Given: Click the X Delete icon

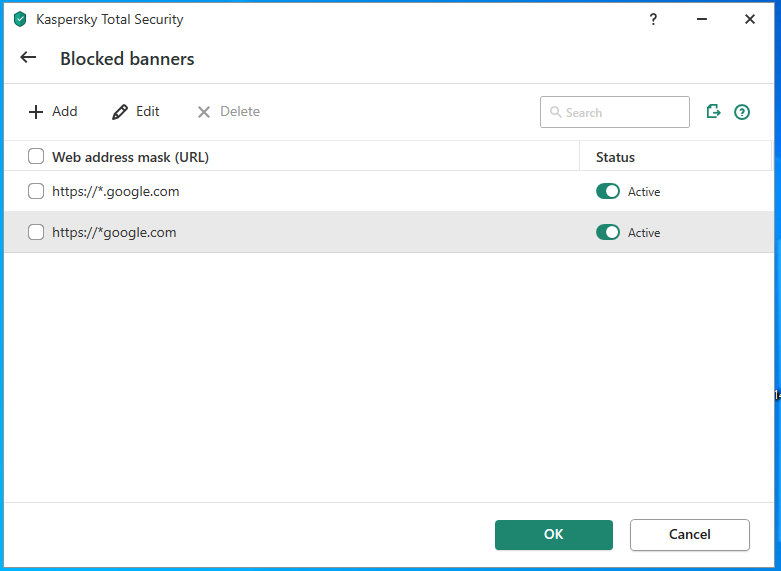Looking at the screenshot, I should 204,112.
